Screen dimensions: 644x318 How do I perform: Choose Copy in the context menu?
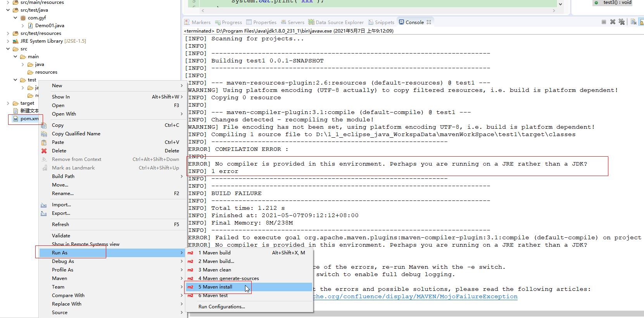point(112,125)
